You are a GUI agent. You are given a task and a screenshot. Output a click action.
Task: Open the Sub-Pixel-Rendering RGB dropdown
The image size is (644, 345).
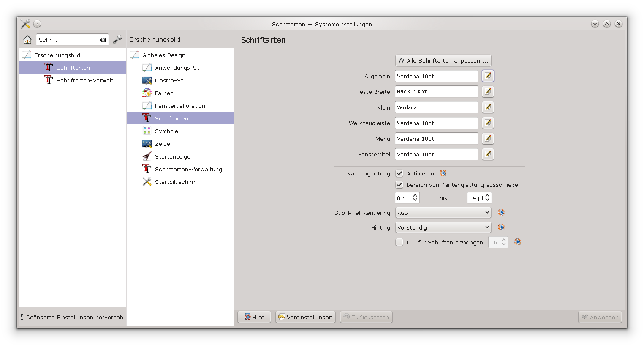point(443,213)
